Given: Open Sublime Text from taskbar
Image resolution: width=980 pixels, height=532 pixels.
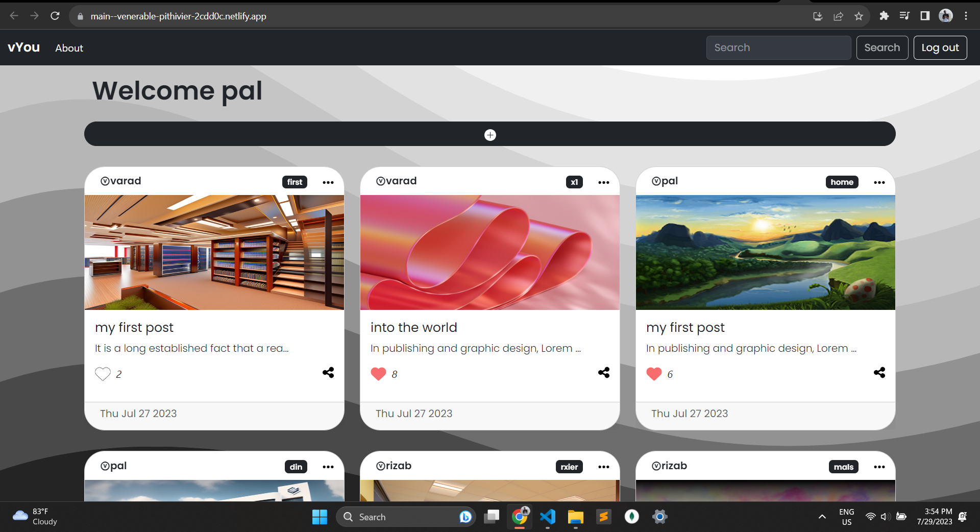Looking at the screenshot, I should pos(604,517).
